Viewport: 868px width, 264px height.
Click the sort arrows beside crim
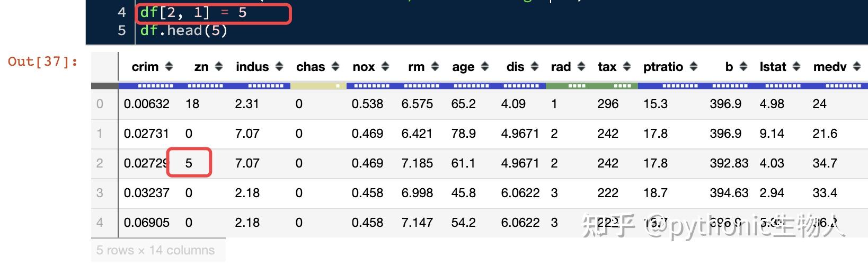pos(169,67)
